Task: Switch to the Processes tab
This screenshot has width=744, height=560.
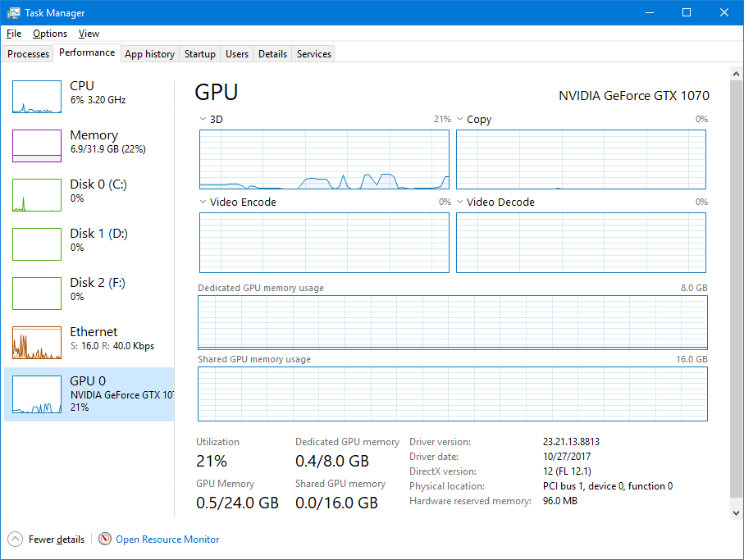Action: coord(29,54)
